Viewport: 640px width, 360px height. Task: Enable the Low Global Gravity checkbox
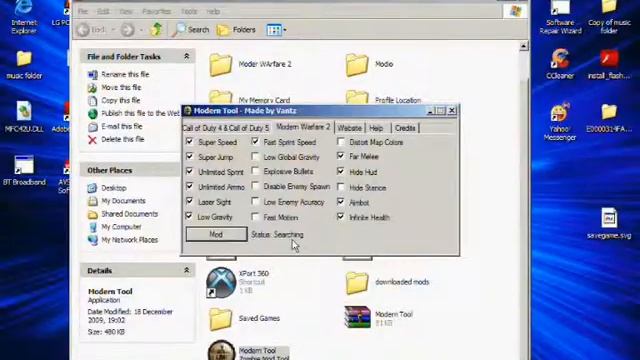point(255,157)
